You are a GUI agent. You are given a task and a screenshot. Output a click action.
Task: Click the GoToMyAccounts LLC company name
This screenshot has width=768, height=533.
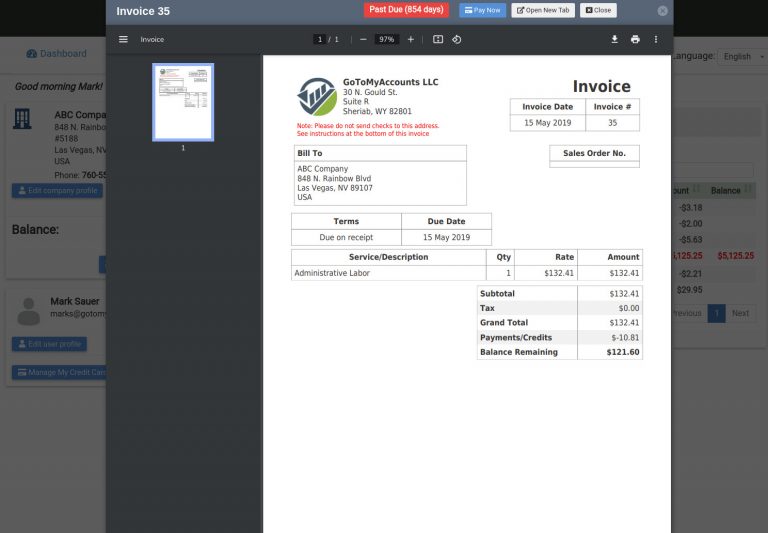pyautogui.click(x=390, y=82)
